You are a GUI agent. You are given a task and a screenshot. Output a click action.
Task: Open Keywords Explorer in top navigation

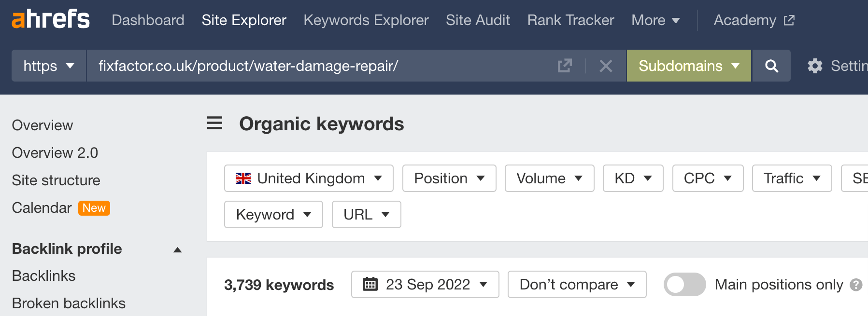point(366,20)
